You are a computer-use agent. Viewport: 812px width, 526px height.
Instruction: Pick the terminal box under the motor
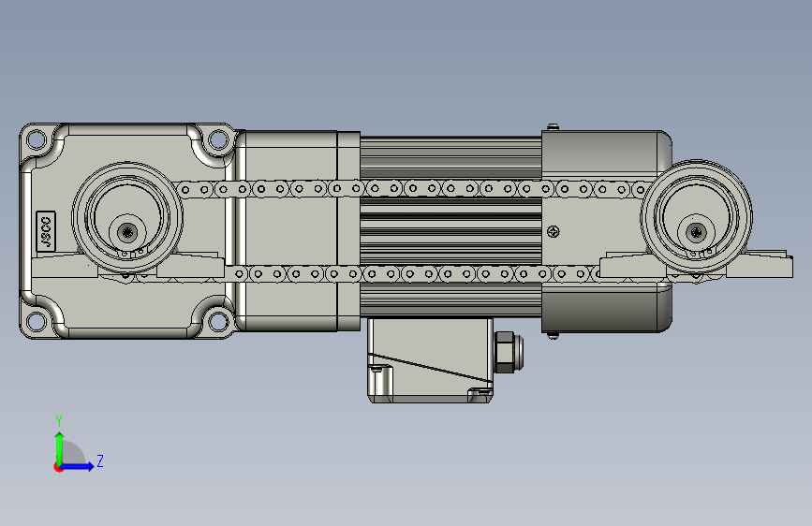(x=430, y=360)
